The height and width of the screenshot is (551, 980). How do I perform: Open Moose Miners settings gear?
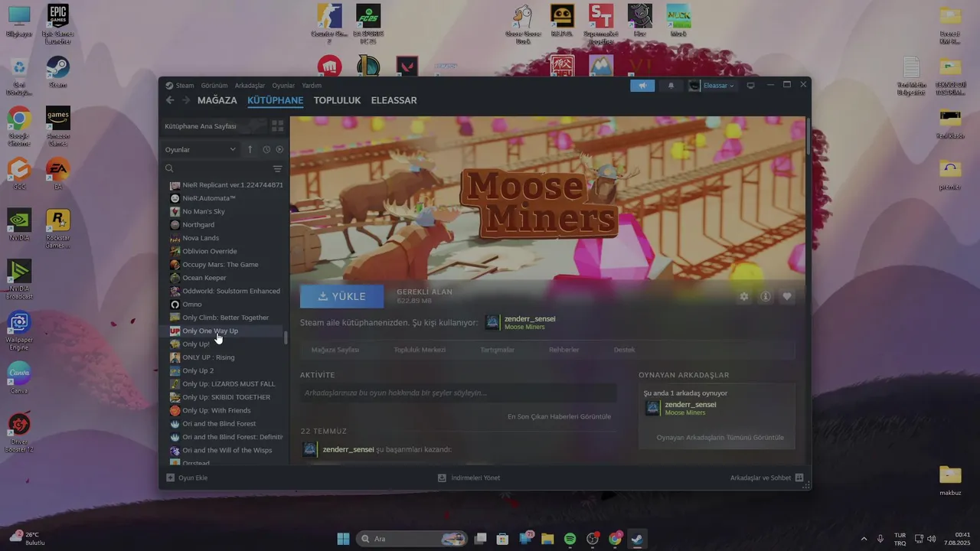pos(743,296)
